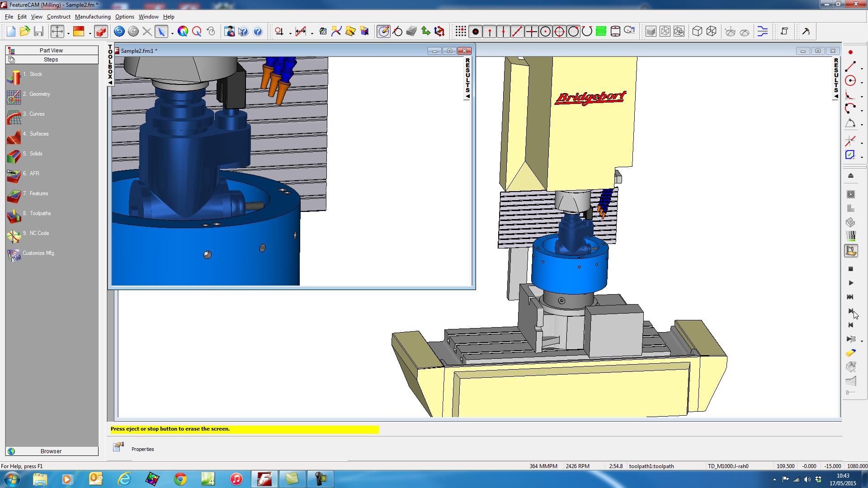
Task: Click the yellow eraser clear icon
Action: click(x=850, y=353)
